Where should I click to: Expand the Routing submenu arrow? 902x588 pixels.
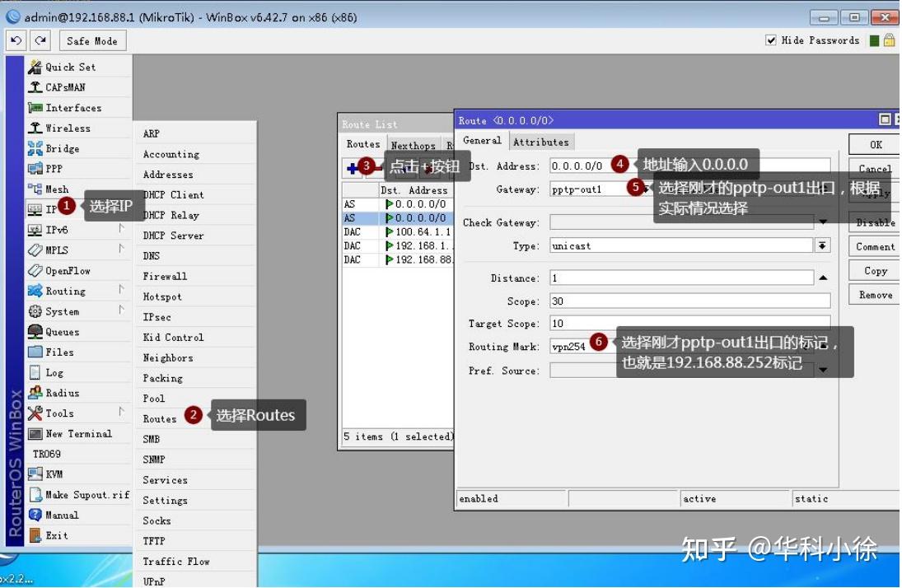pos(121,289)
